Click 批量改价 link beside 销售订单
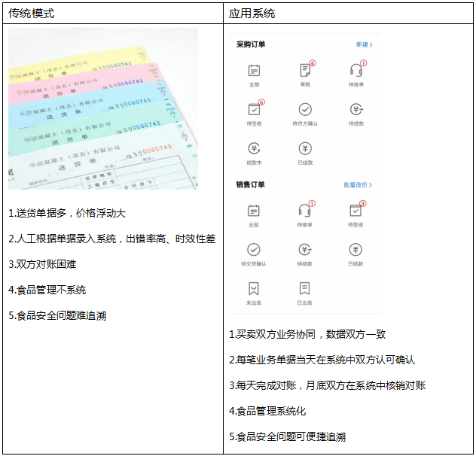This screenshot has height=456, width=476. tap(358, 184)
